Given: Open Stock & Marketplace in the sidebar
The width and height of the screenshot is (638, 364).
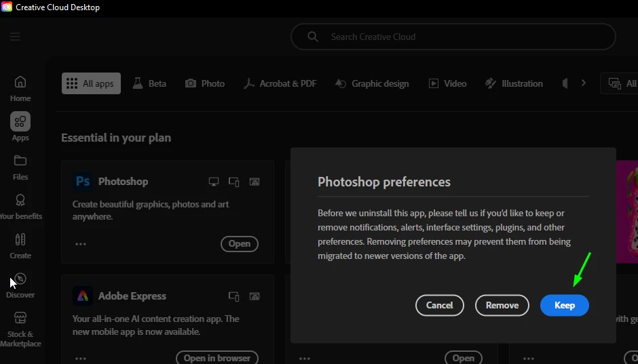Looking at the screenshot, I should pyautogui.click(x=20, y=329).
